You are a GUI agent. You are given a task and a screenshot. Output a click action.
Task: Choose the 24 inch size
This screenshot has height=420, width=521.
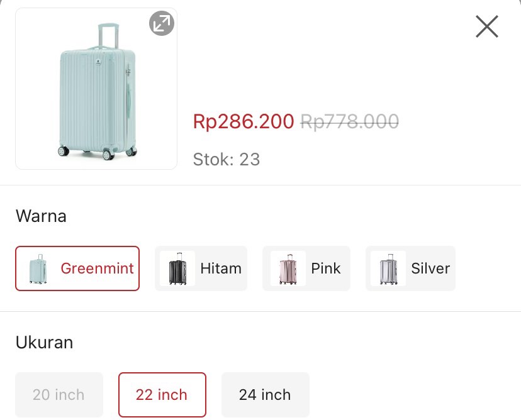tap(264, 395)
